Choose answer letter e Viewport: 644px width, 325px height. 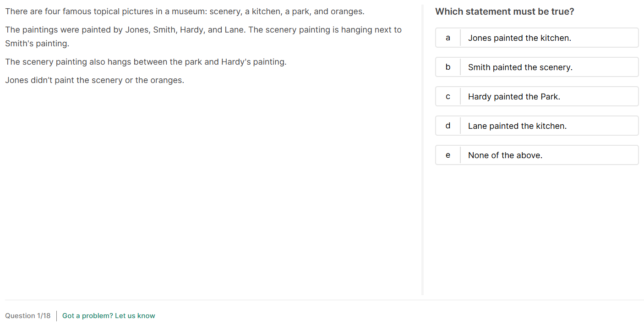(x=448, y=155)
